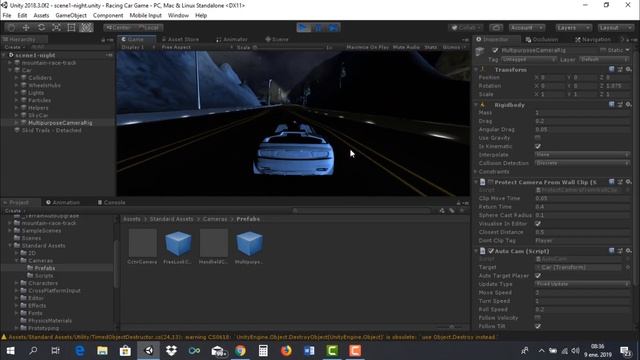This screenshot has height=360, width=640.
Task: Open the Account dropdown
Action: coord(527,27)
